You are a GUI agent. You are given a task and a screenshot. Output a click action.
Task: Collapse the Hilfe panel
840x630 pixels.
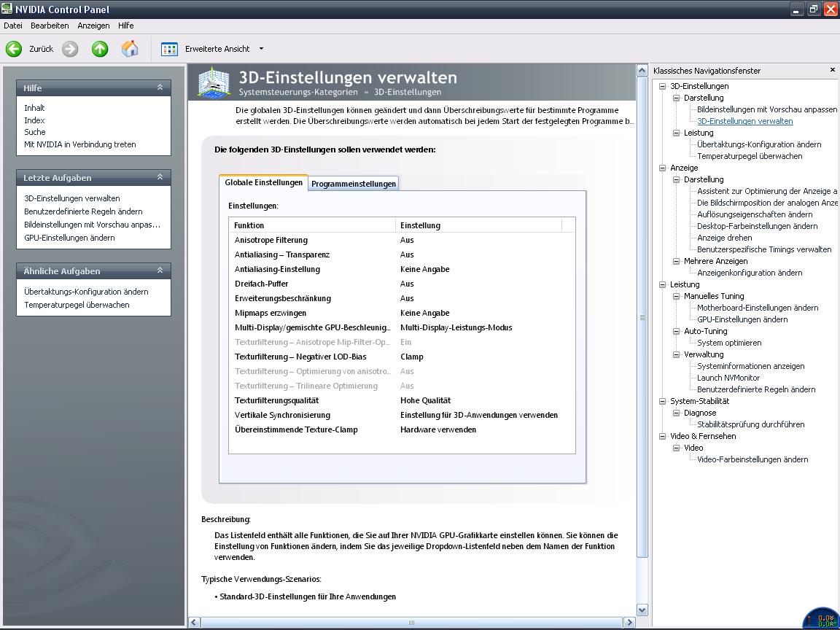[x=160, y=87]
